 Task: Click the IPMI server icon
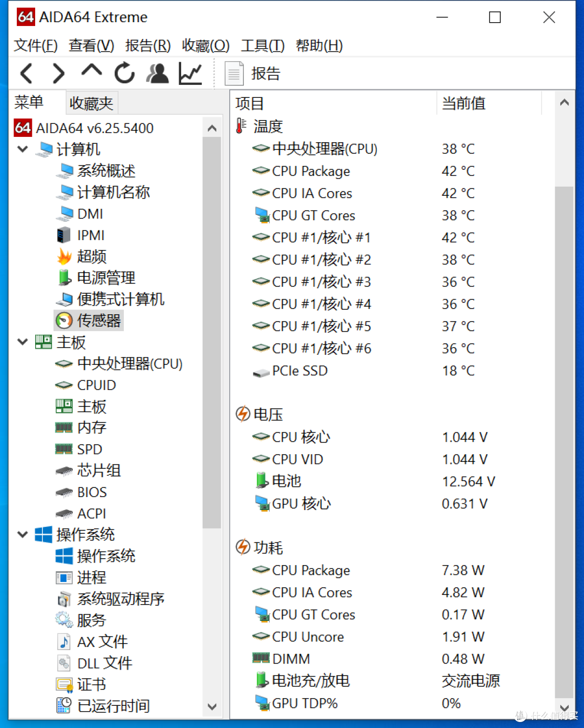click(64, 235)
